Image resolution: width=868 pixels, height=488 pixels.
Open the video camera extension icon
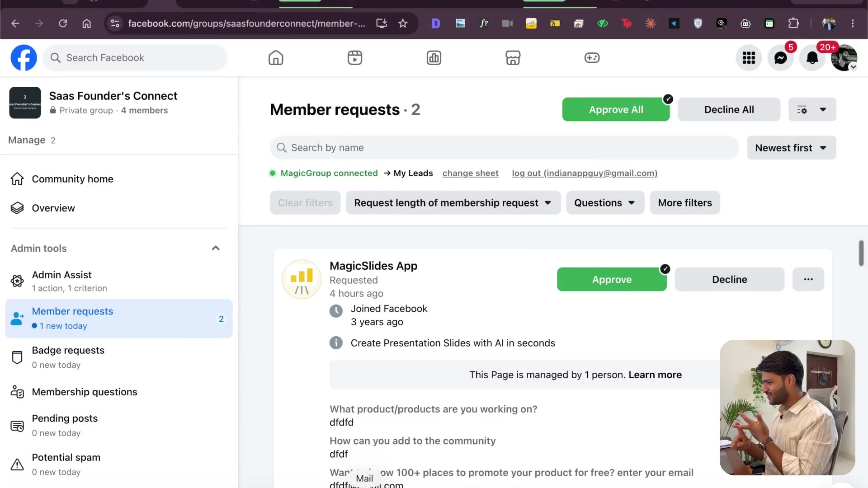click(x=507, y=23)
